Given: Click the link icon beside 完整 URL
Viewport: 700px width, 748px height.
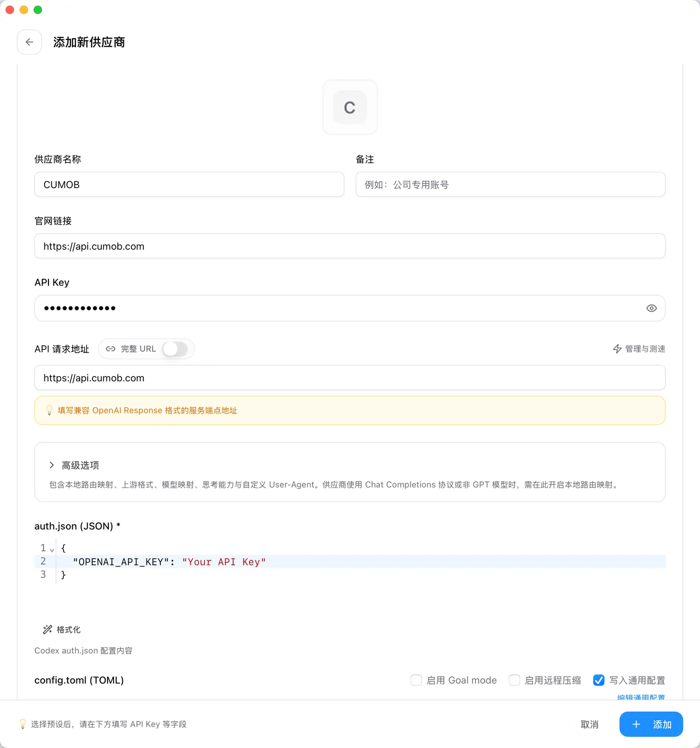Looking at the screenshot, I should pyautogui.click(x=110, y=349).
